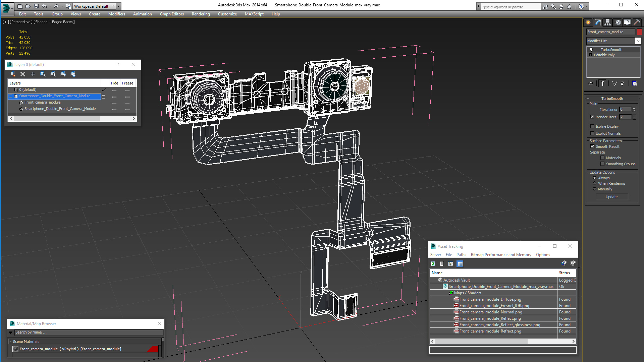Switch to the Utilities hammer panel
644x362 pixels.
(x=637, y=22)
